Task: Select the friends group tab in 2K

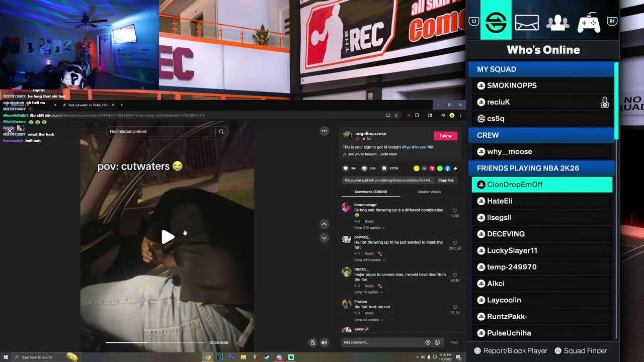Action: click(558, 23)
